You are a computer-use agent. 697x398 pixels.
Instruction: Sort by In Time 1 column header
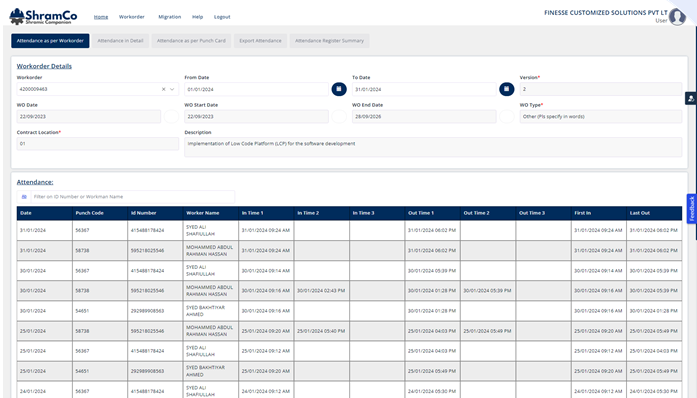click(266, 213)
